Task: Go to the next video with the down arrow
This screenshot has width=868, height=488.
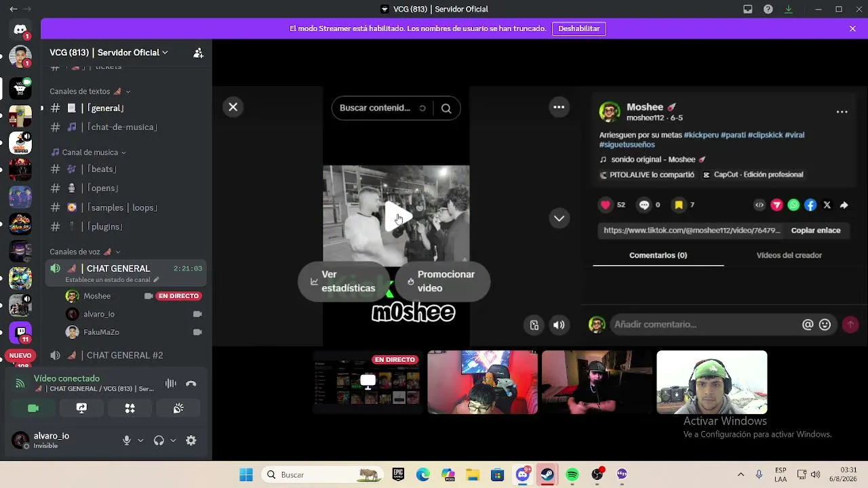Action: [x=559, y=218]
